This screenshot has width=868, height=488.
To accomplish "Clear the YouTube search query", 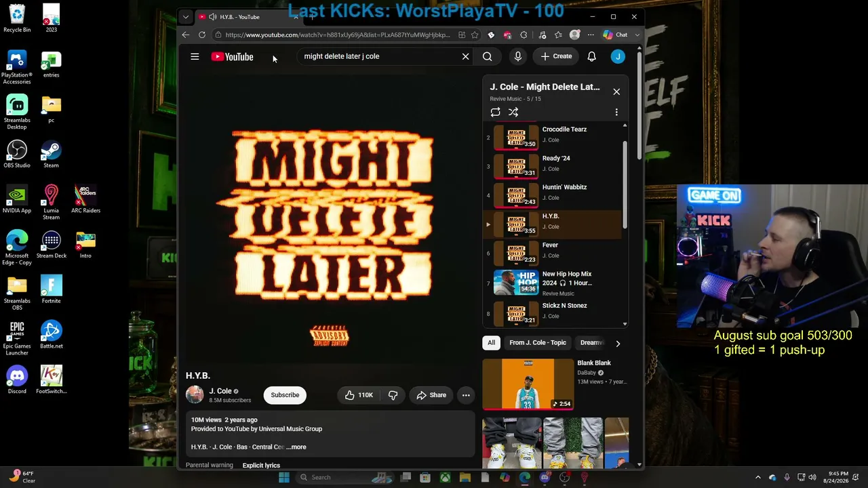I will (x=465, y=57).
